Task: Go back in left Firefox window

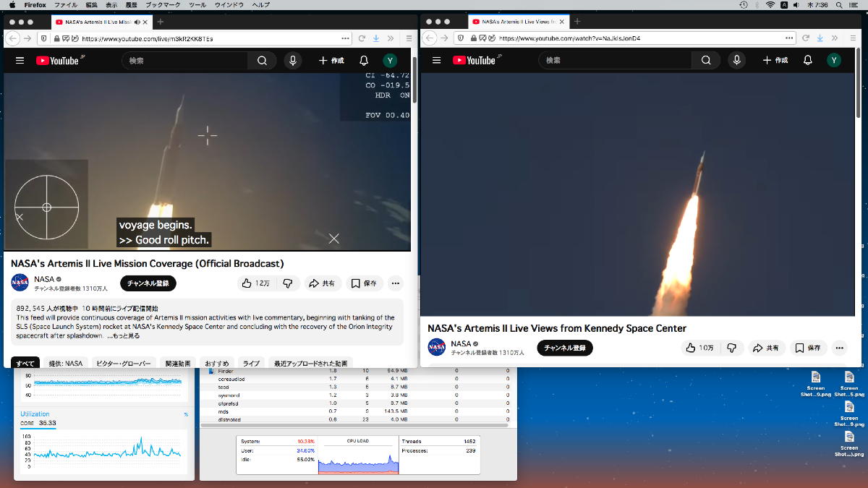Action: pos(13,38)
